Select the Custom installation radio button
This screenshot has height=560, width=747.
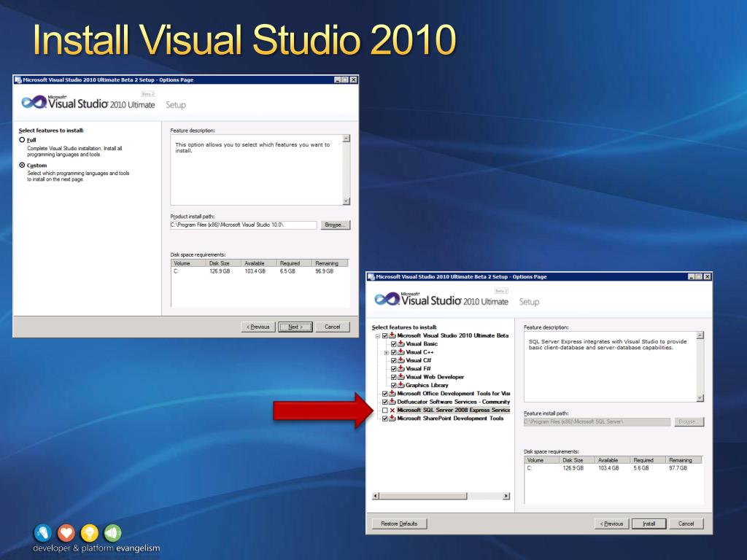click(22, 166)
